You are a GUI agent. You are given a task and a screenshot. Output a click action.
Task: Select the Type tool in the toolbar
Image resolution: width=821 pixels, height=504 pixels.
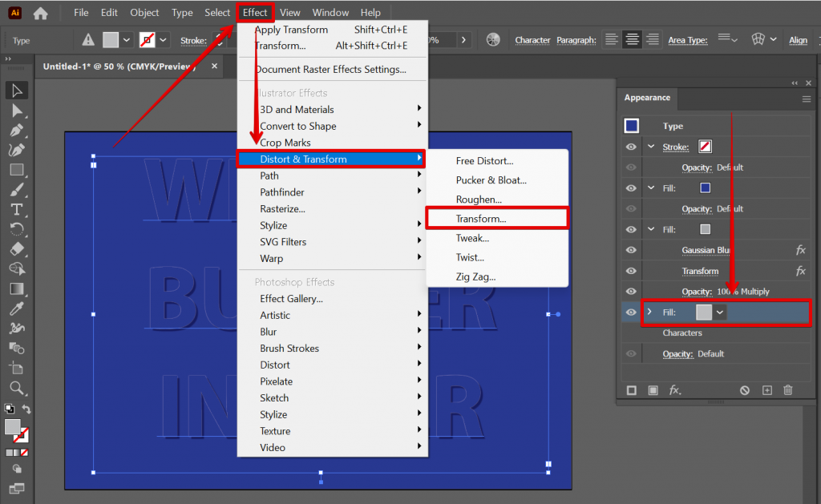[17, 210]
